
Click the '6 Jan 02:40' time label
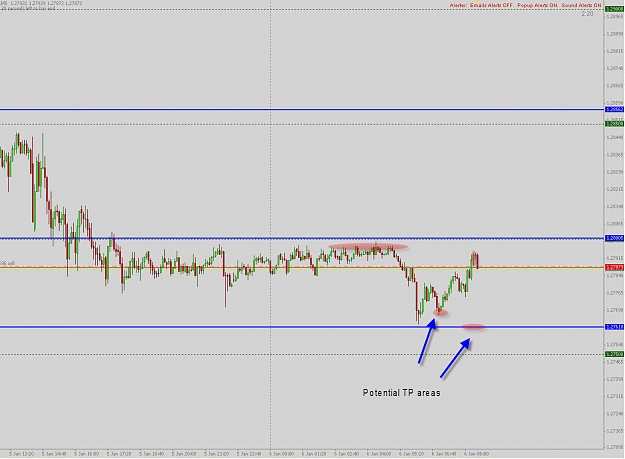point(346,454)
